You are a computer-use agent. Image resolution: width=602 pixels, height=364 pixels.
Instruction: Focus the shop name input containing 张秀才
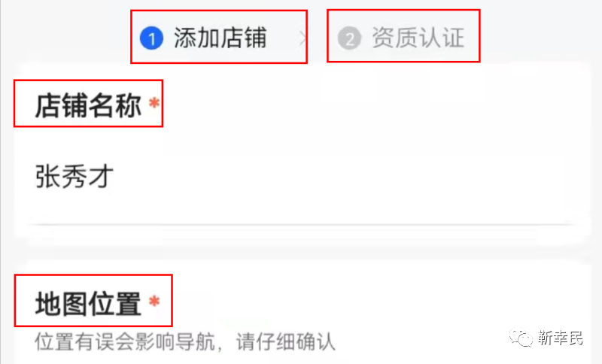point(303,177)
